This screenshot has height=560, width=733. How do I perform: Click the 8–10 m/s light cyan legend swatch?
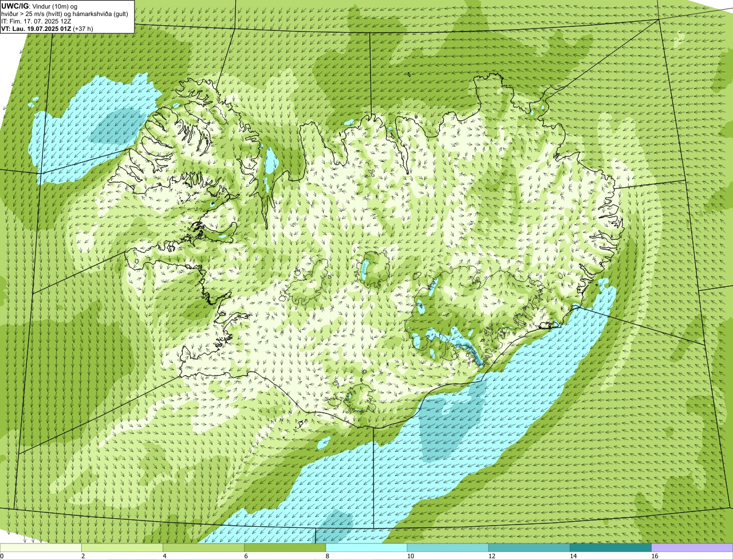[x=366, y=548]
